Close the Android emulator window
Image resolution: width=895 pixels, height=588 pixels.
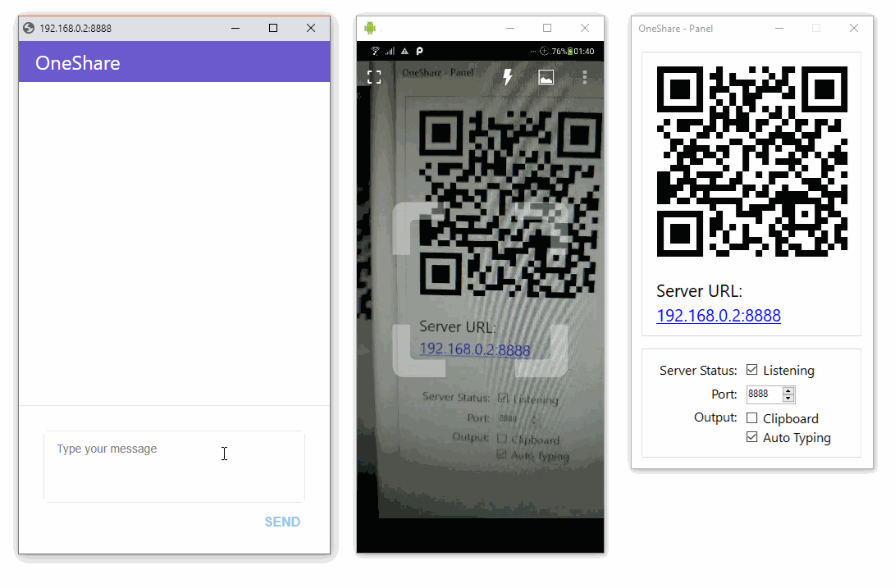pyautogui.click(x=584, y=28)
